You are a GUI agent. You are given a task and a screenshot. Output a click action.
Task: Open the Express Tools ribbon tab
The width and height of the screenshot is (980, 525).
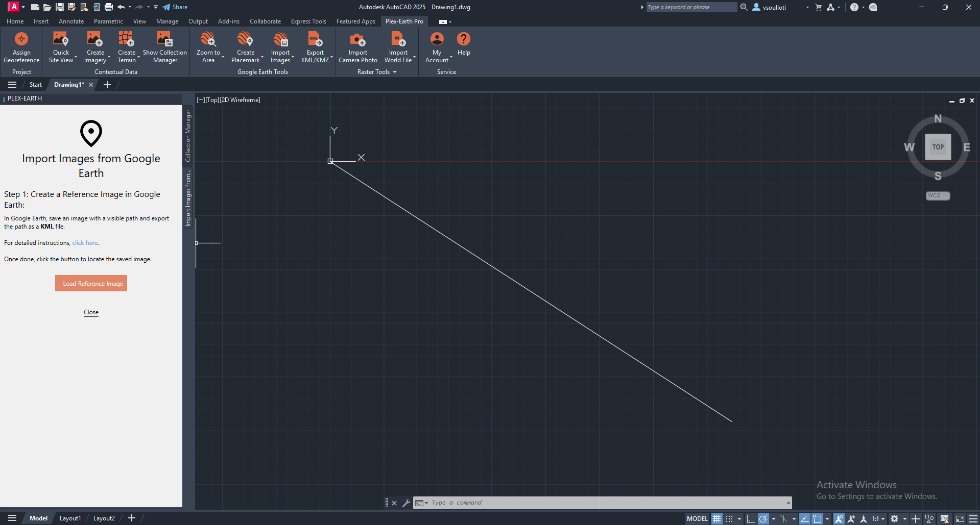[x=308, y=21]
